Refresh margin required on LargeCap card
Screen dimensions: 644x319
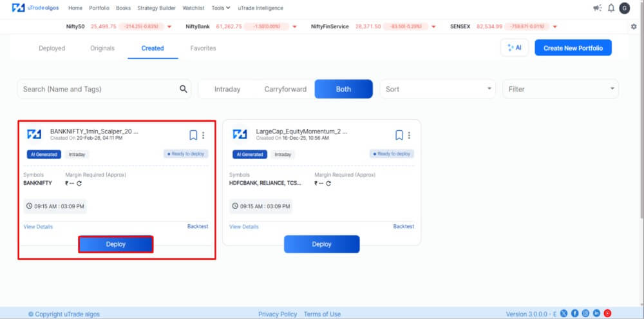pyautogui.click(x=328, y=183)
